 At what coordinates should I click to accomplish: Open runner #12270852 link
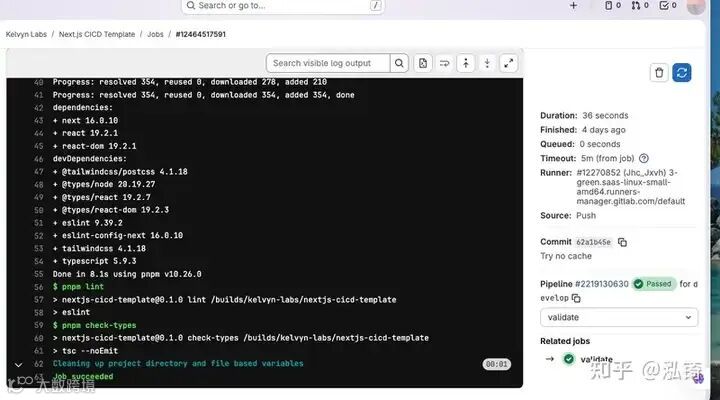pyautogui.click(x=630, y=187)
